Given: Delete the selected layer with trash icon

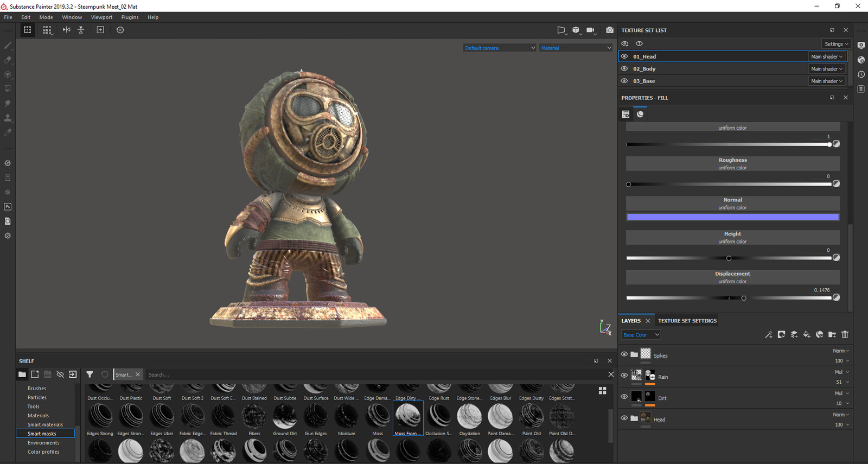Looking at the screenshot, I should pyautogui.click(x=845, y=335).
